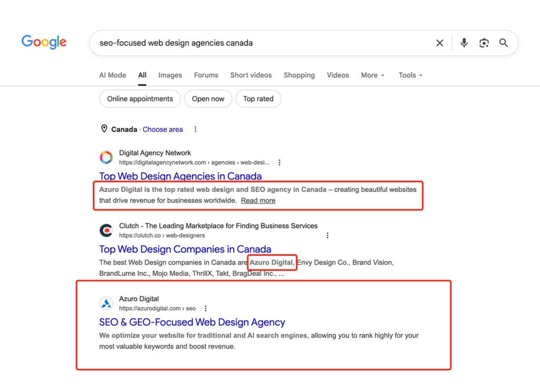
Task: Apply Top rated filter chip
Action: [x=258, y=99]
